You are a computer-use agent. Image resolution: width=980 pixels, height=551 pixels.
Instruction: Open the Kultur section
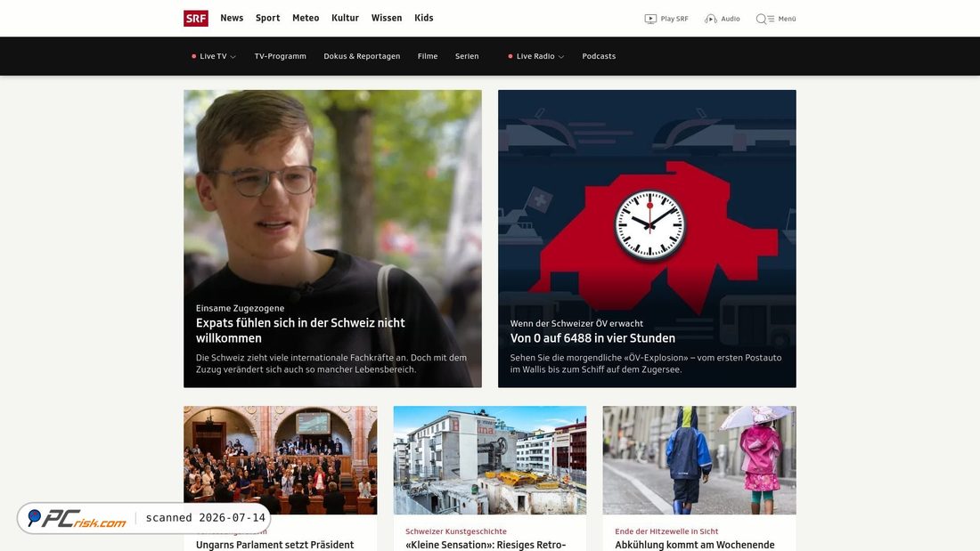[345, 18]
